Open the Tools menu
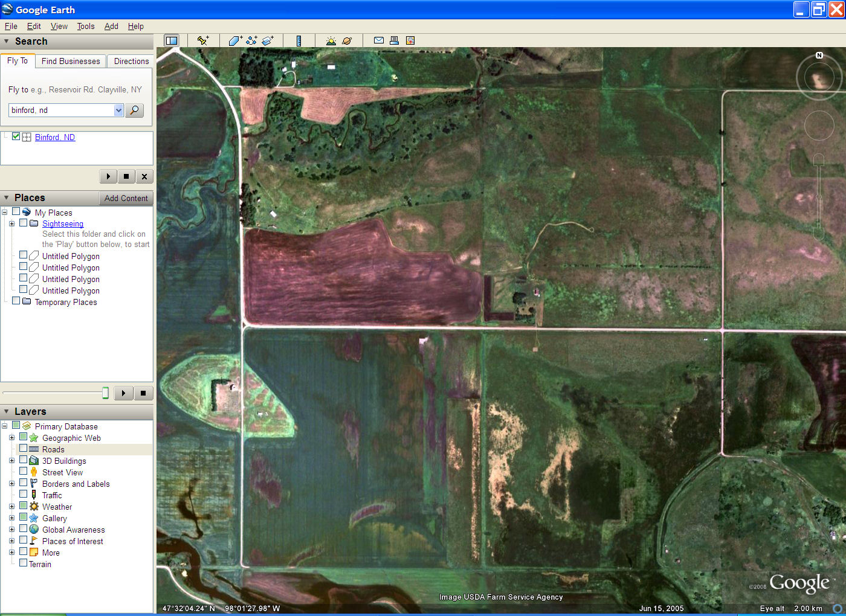The width and height of the screenshot is (846, 616). pyautogui.click(x=86, y=26)
